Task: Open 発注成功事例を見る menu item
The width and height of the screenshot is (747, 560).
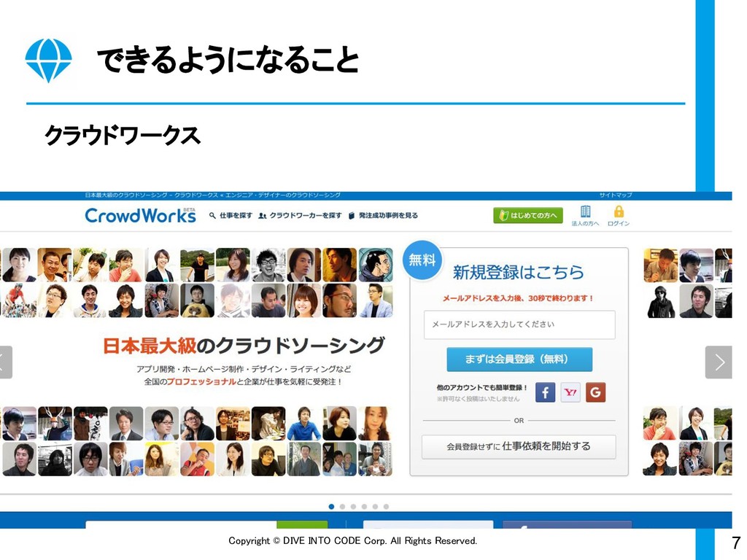Action: [388, 216]
